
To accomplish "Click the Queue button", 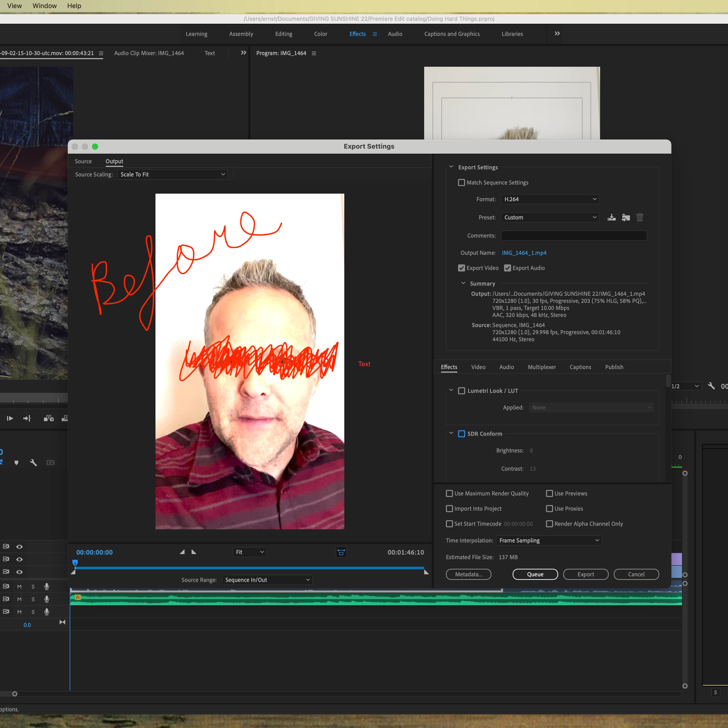I will (x=535, y=574).
